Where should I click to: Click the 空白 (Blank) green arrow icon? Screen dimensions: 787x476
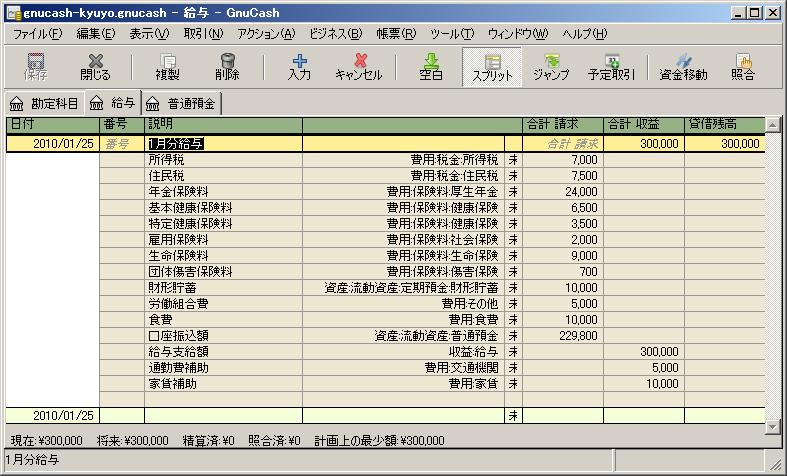(431, 66)
